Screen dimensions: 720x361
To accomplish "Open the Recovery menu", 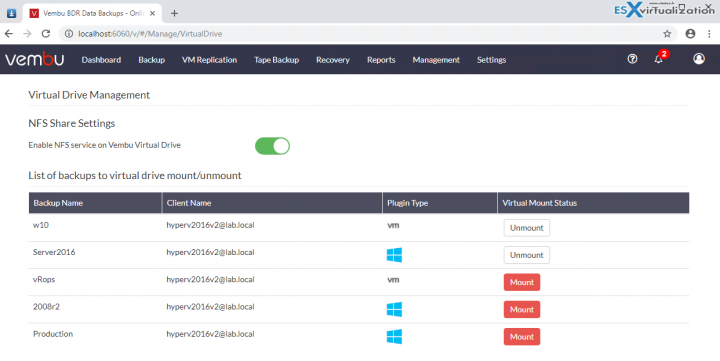I will coord(332,60).
